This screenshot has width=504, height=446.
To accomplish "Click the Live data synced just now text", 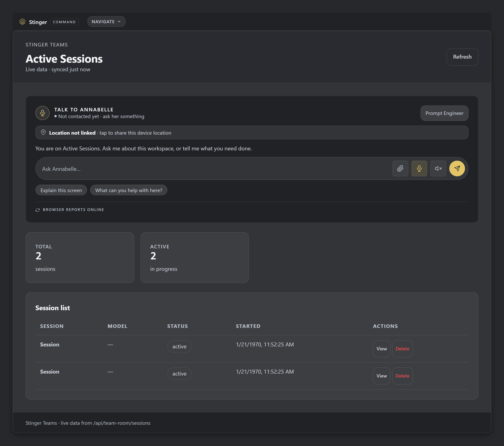I will [58, 69].
